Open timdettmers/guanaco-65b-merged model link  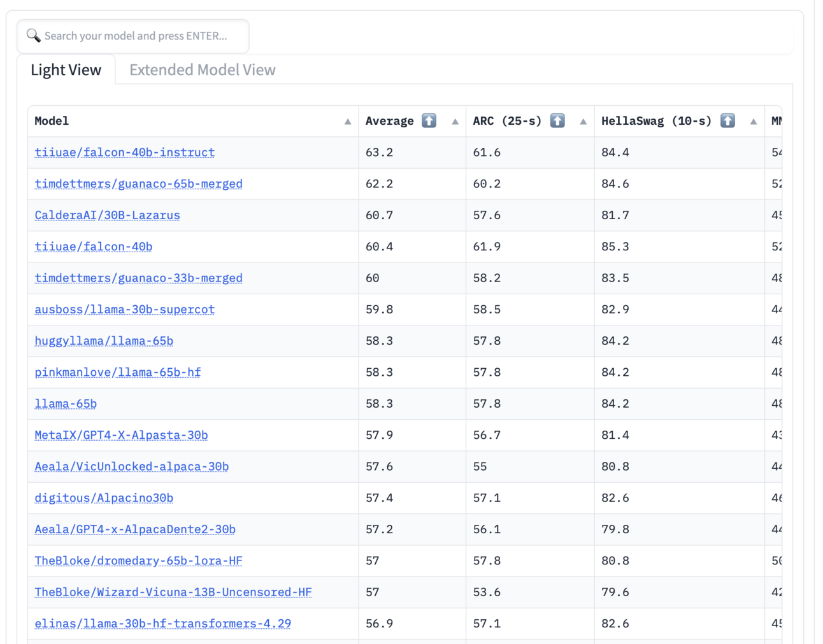point(138,183)
